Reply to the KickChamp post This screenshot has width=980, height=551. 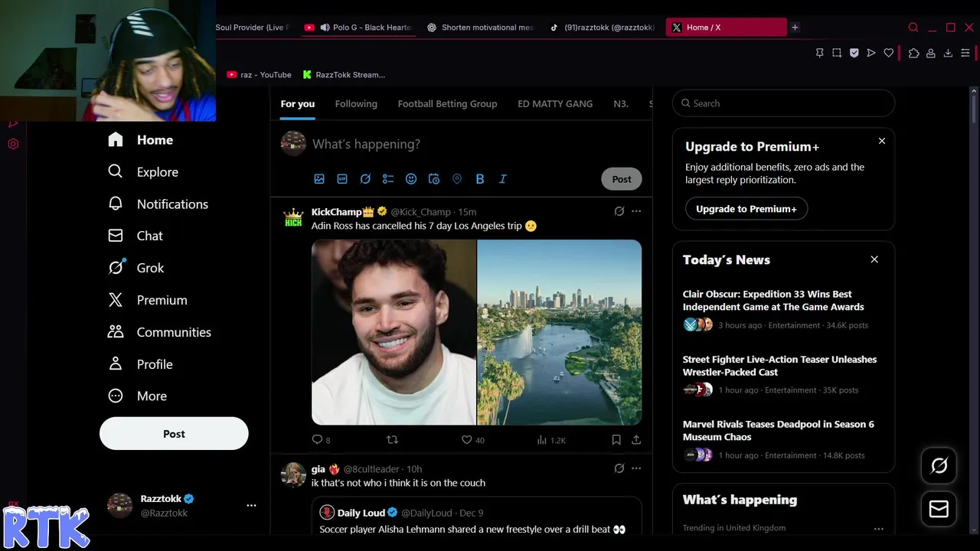[317, 439]
